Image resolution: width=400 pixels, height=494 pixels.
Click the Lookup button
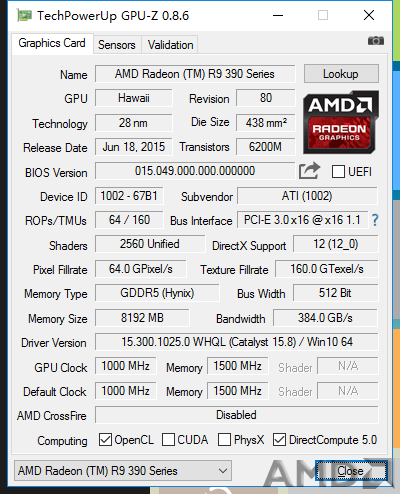[341, 74]
